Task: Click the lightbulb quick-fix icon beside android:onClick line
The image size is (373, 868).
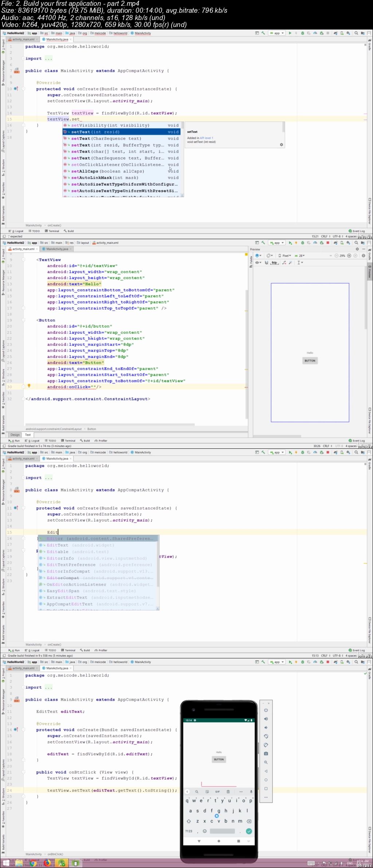Action: [29, 386]
